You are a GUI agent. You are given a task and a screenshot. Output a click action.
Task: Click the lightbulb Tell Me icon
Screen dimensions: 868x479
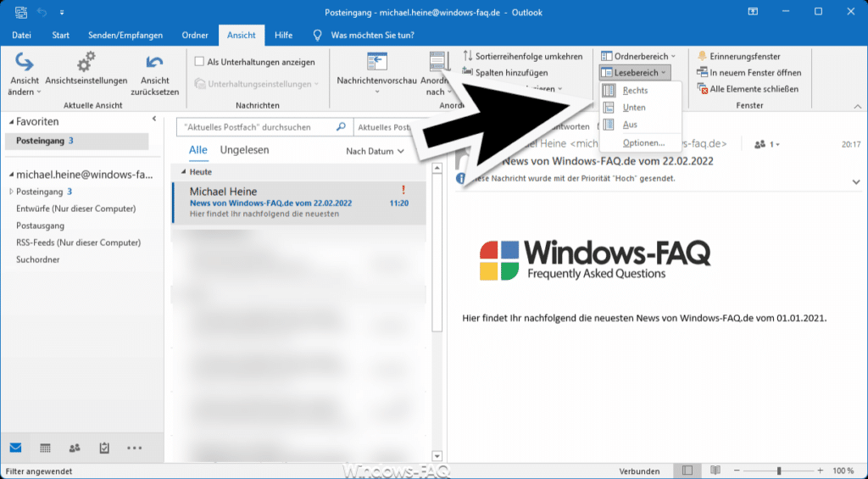317,36
